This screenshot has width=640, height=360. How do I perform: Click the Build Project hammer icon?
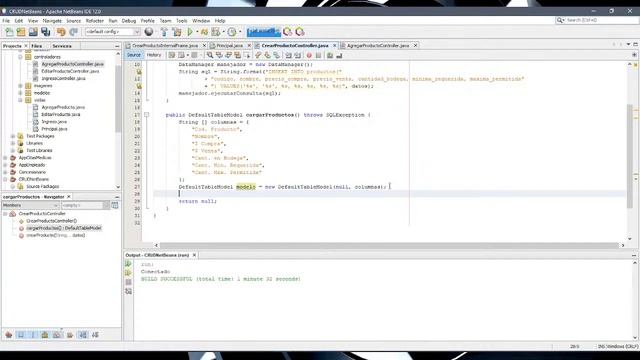(x=164, y=32)
